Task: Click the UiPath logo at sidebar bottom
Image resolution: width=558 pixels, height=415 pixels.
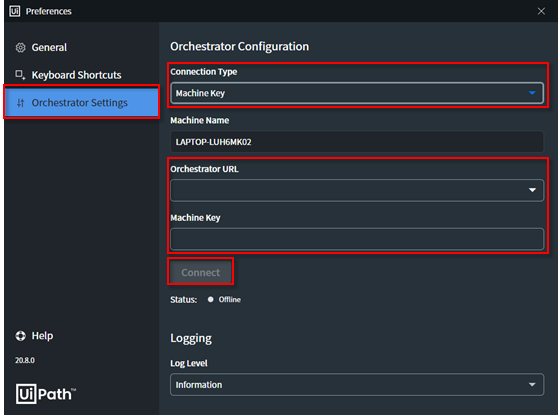Action: tap(46, 394)
